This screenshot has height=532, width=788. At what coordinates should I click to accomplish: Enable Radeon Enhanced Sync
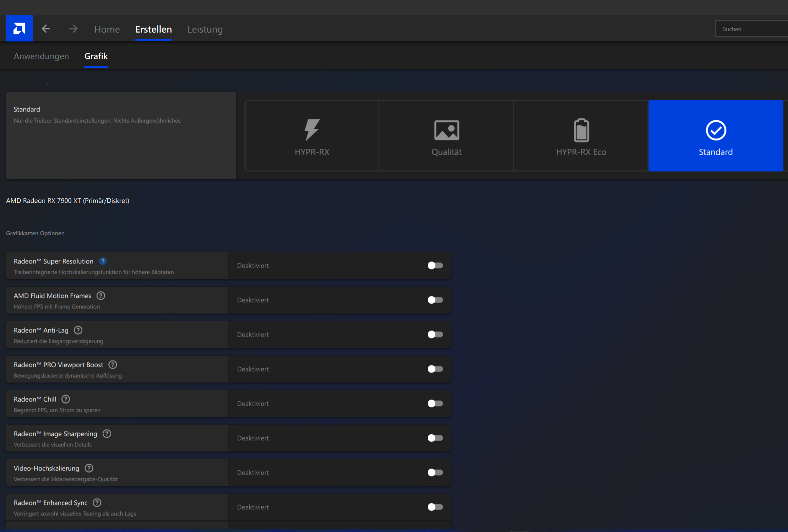(435, 507)
